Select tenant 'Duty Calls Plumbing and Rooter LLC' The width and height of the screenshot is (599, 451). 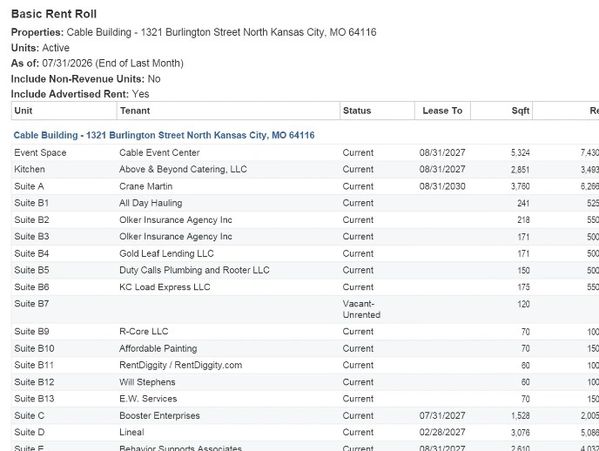point(194,270)
